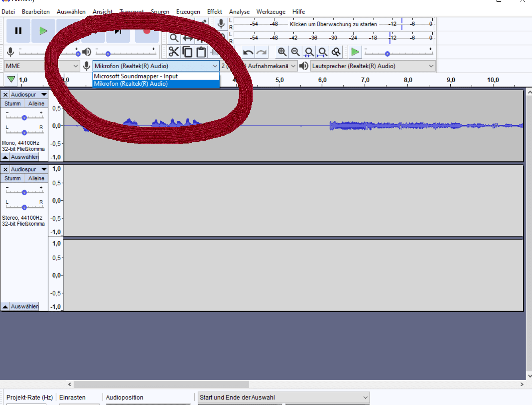Click the Mono track pan L/R slider
Image resolution: width=532 pixels, height=405 pixels.
click(24, 132)
